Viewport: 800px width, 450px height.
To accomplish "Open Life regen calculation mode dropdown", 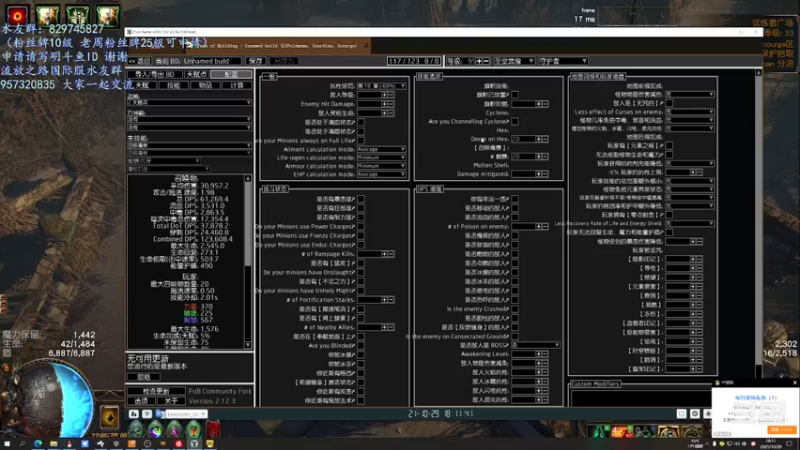I will pos(381,158).
